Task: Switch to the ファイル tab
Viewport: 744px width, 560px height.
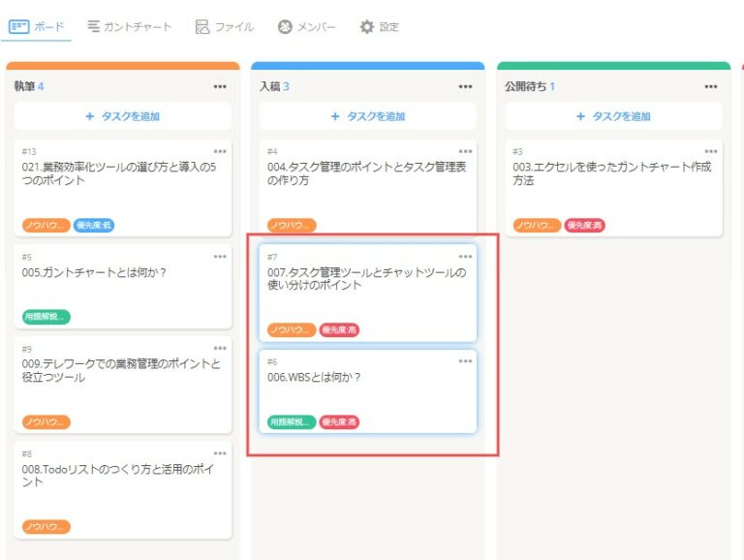Action: (224, 27)
